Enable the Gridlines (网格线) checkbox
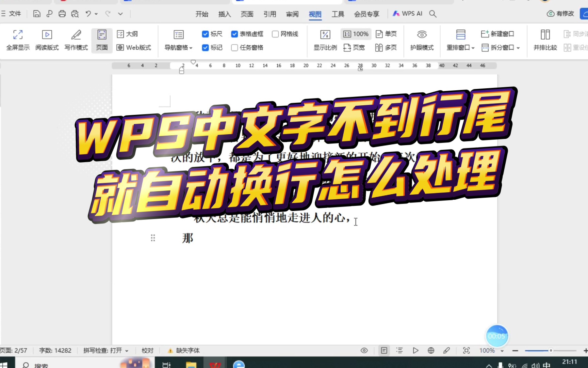This screenshot has height=368, width=588. click(x=275, y=34)
